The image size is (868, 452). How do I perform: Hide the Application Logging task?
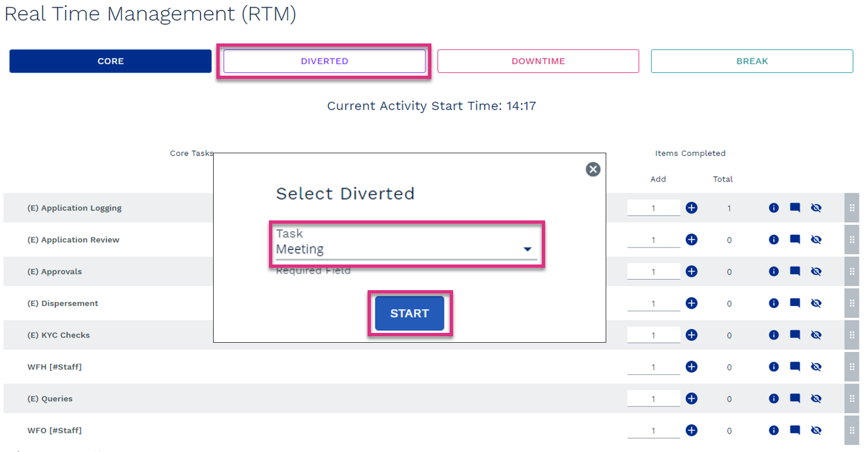click(x=816, y=208)
